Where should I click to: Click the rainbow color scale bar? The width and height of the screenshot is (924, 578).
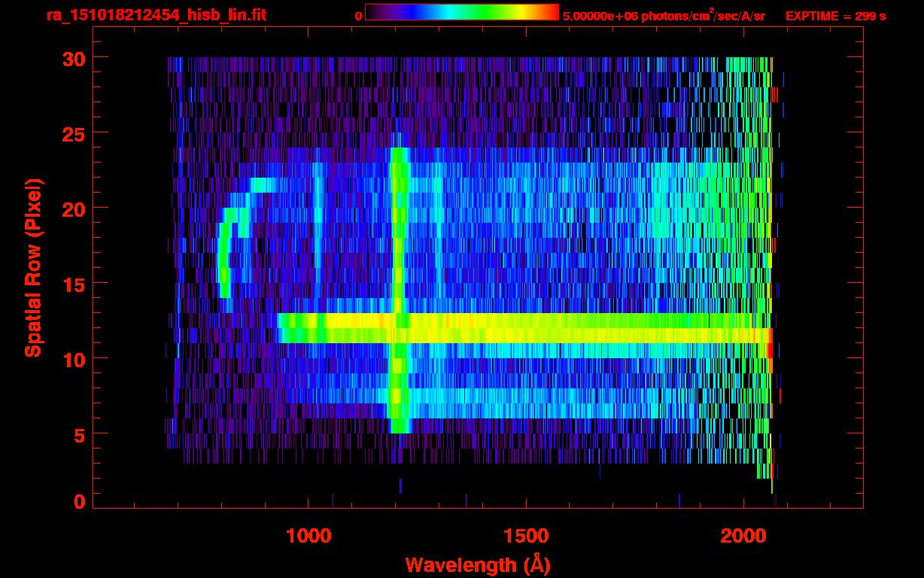pos(462,12)
